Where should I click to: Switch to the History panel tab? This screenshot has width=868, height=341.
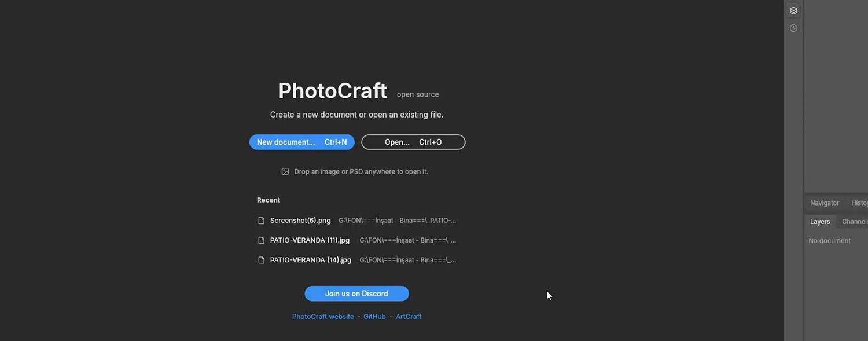tap(859, 203)
